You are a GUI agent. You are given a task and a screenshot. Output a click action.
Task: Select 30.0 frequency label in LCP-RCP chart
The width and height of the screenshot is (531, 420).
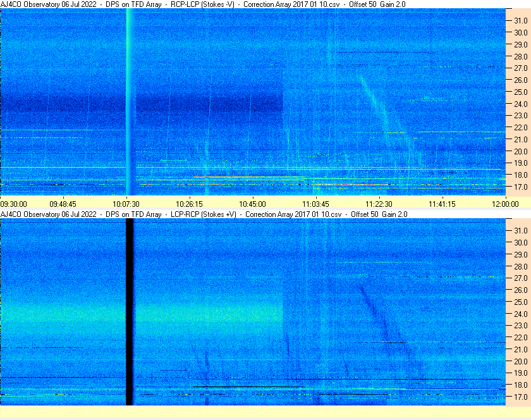click(x=521, y=242)
